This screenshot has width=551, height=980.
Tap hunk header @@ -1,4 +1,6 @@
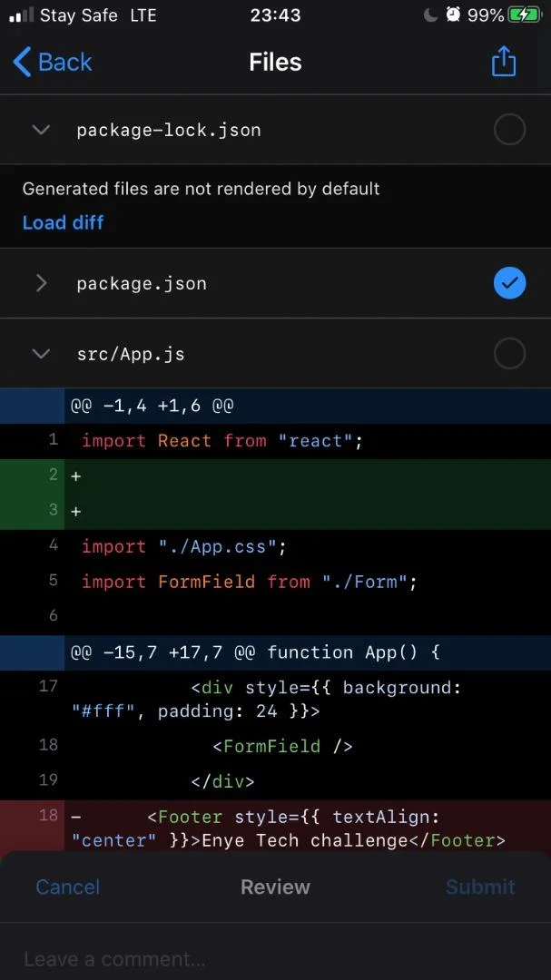pos(275,407)
